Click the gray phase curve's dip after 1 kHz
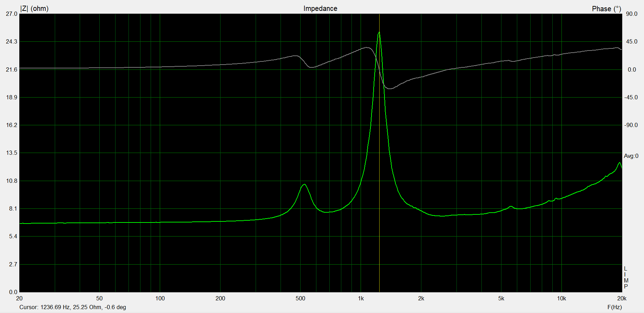Image resolution: width=644 pixels, height=313 pixels. pyautogui.click(x=389, y=88)
